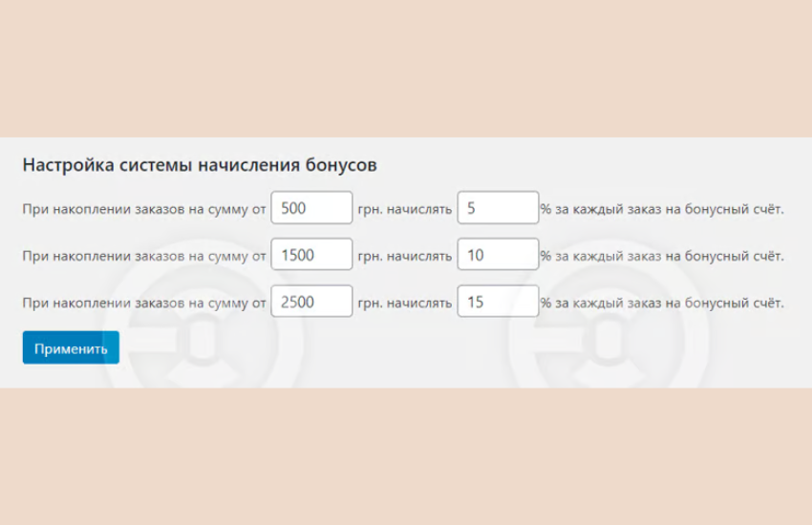Click the Применить button

(71, 347)
